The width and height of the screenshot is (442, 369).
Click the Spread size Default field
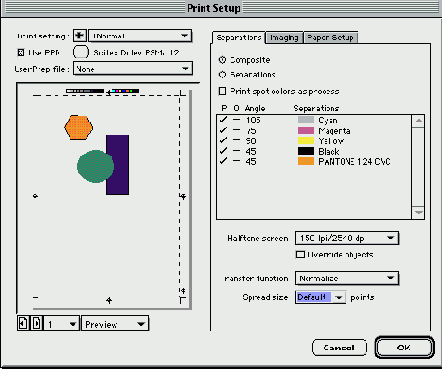[x=313, y=297]
